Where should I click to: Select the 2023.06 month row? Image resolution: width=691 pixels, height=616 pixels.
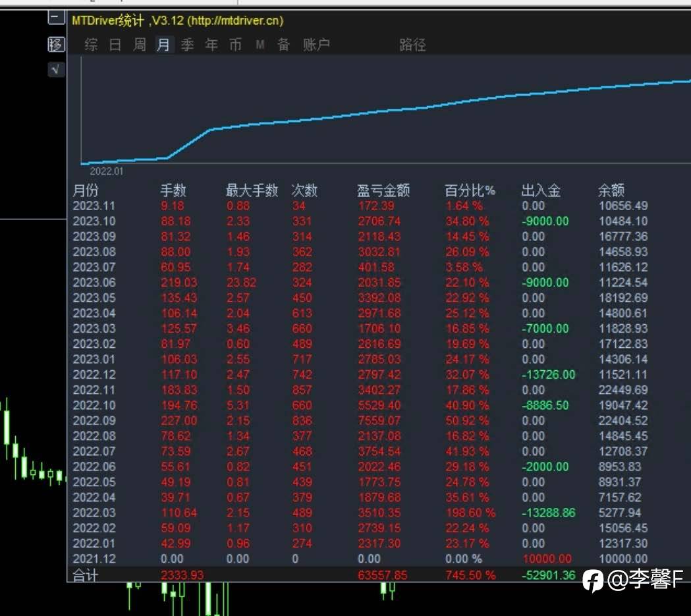360,283
